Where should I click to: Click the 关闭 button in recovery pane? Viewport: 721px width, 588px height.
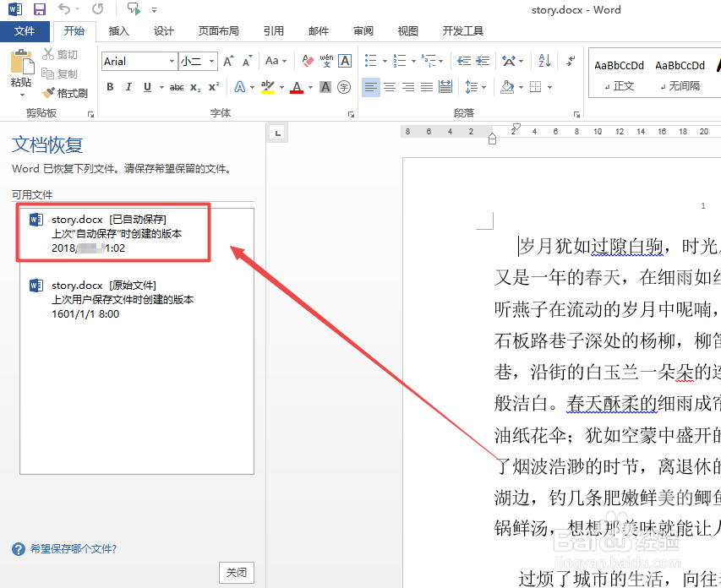pos(237,572)
